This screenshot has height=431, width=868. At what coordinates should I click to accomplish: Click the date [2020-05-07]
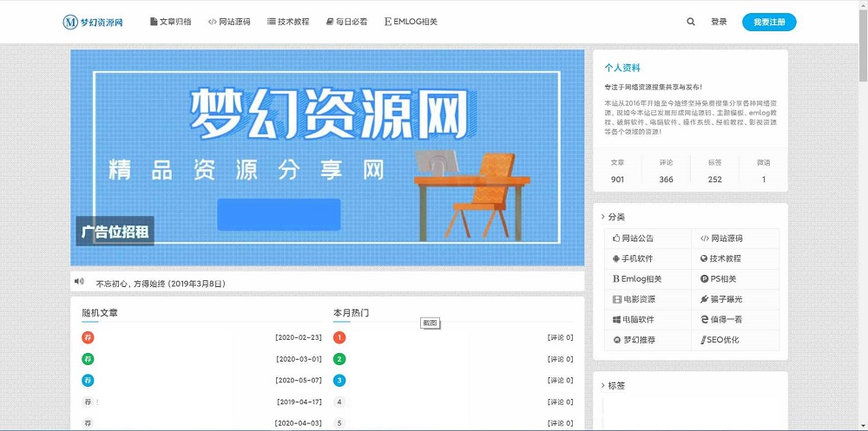tap(299, 381)
